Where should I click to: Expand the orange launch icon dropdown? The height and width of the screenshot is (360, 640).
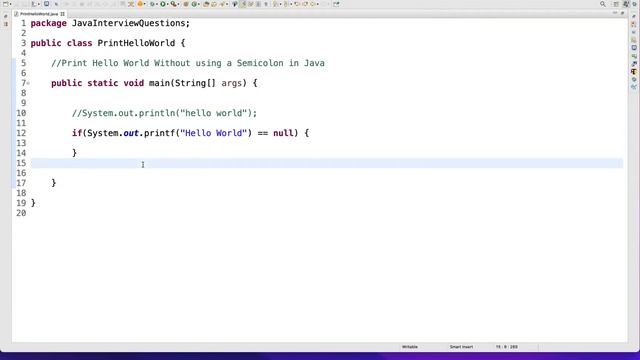tap(145, 4)
